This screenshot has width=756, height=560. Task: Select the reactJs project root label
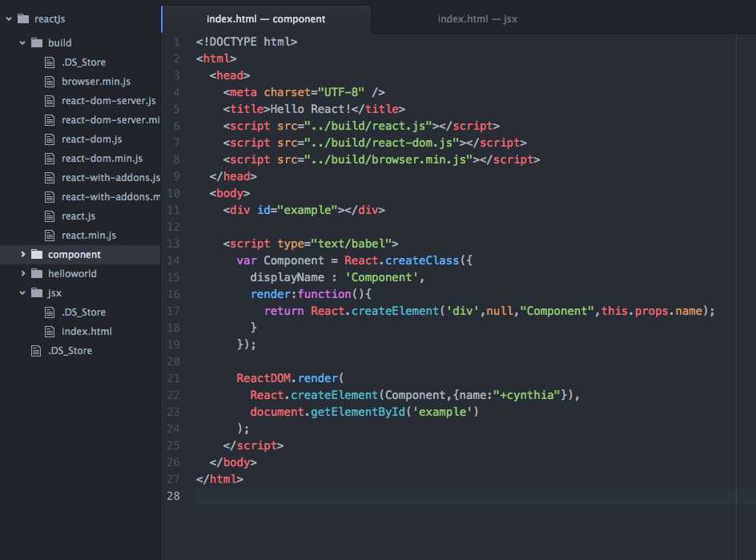tap(50, 18)
